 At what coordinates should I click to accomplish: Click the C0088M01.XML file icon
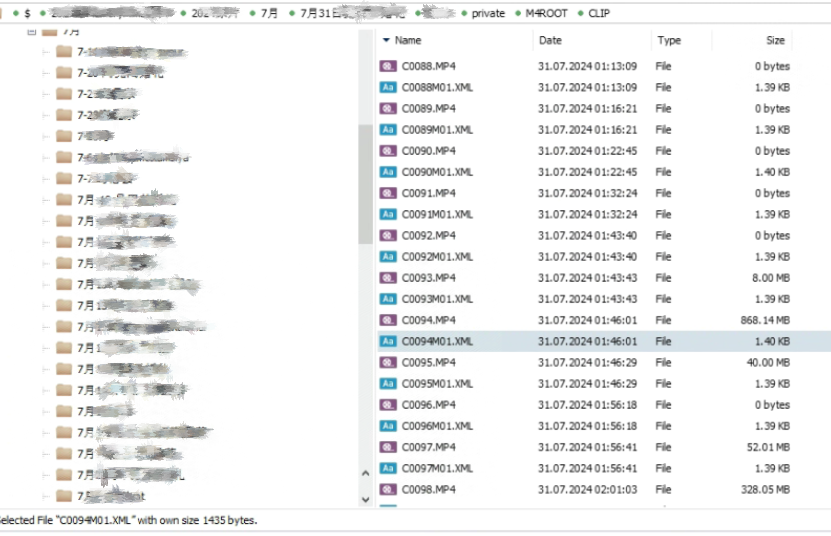pyautogui.click(x=388, y=87)
